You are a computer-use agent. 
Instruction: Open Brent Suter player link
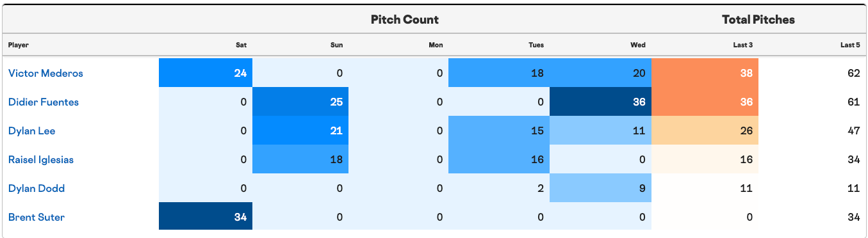click(37, 217)
